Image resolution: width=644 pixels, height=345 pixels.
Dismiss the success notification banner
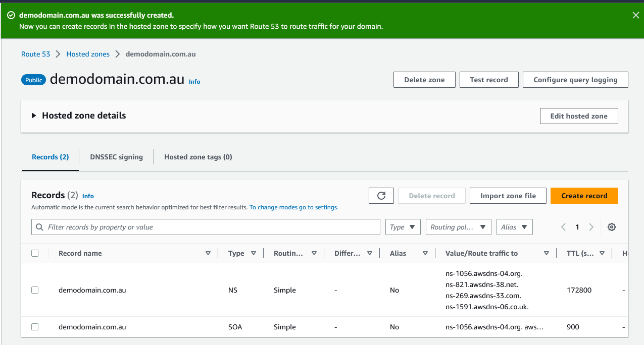[x=635, y=15]
